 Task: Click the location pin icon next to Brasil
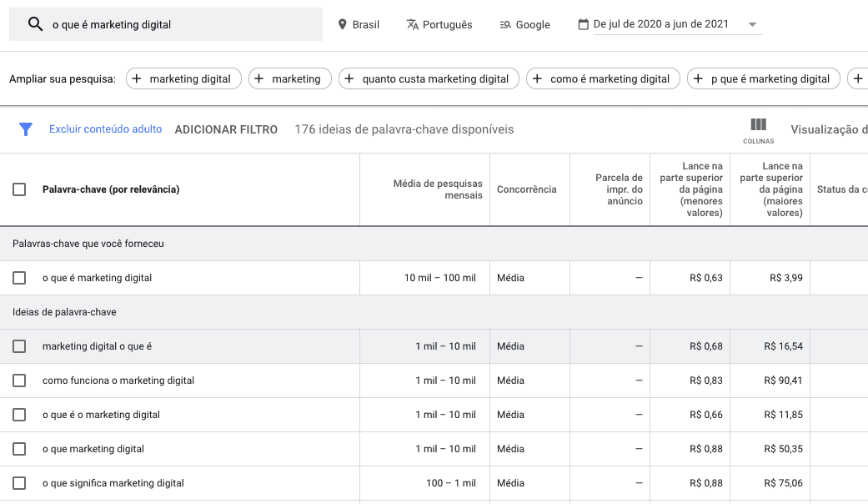coord(342,24)
